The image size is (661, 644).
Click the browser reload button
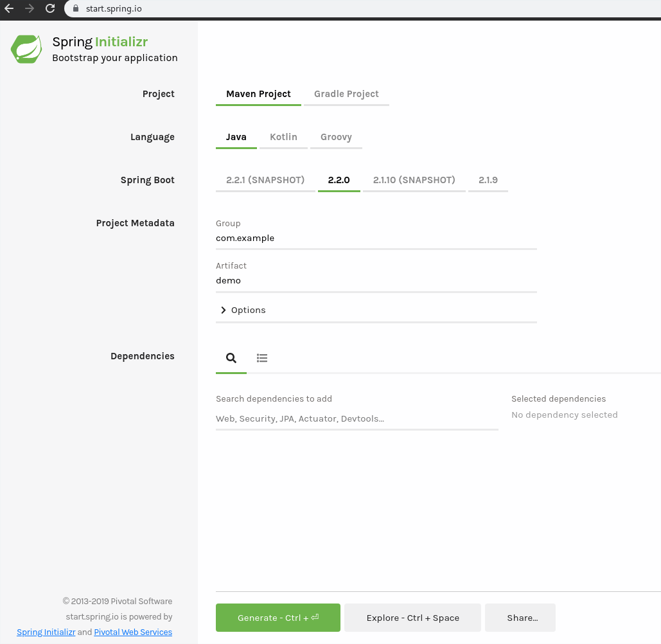point(49,9)
